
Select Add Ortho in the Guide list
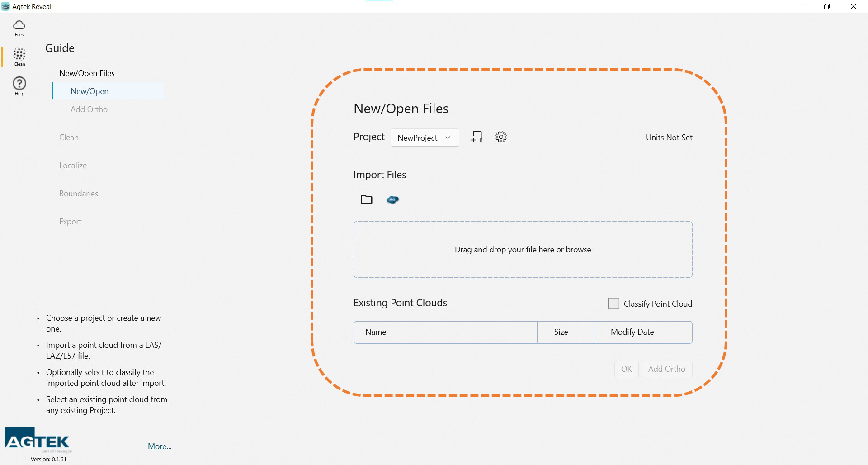pyautogui.click(x=89, y=109)
